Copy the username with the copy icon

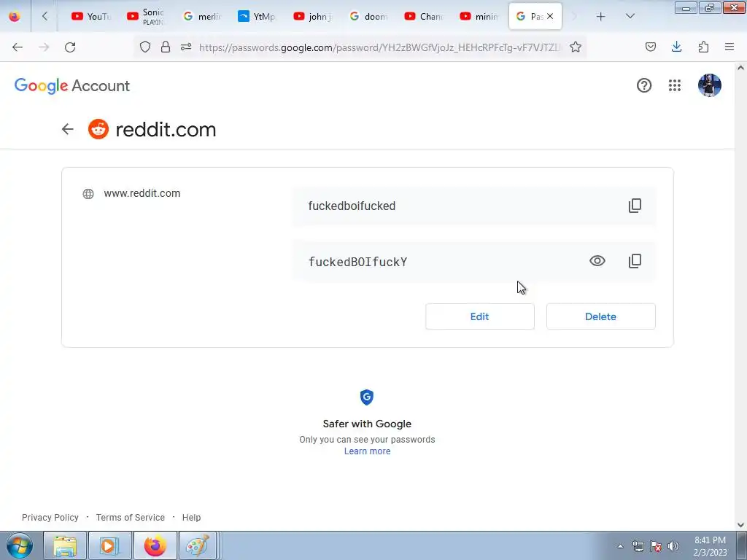tap(635, 206)
